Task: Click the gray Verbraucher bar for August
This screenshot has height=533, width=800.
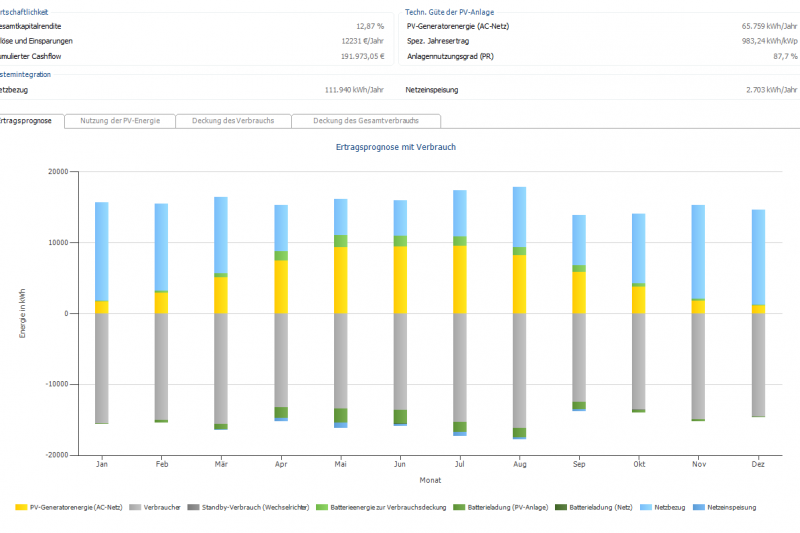Action: click(519, 370)
